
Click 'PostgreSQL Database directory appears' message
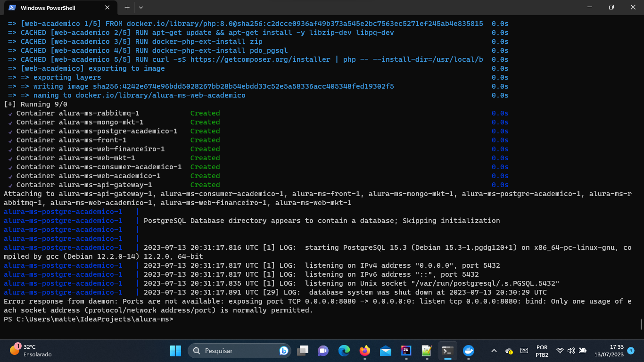coord(322,221)
